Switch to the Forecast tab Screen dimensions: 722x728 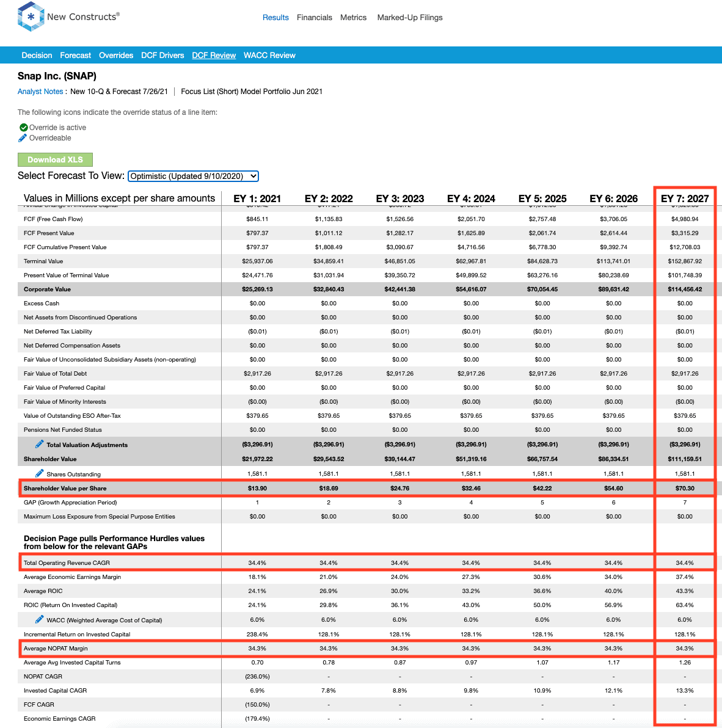coord(75,55)
